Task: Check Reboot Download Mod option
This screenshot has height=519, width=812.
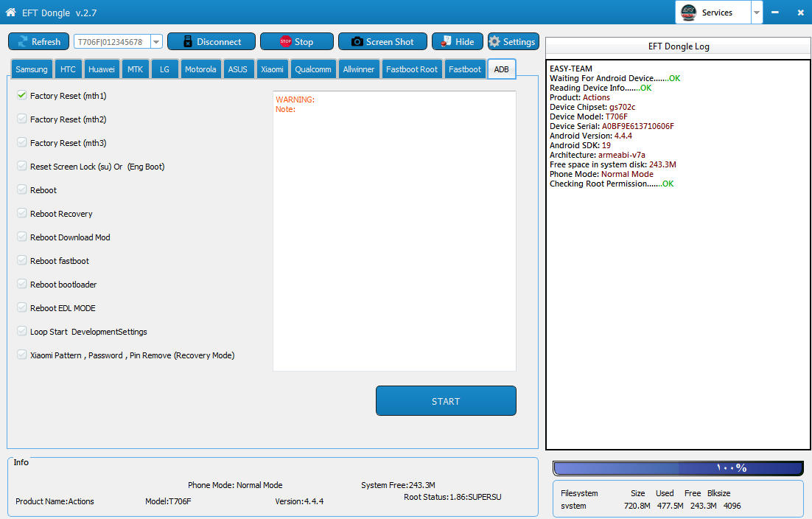Action: (x=22, y=237)
